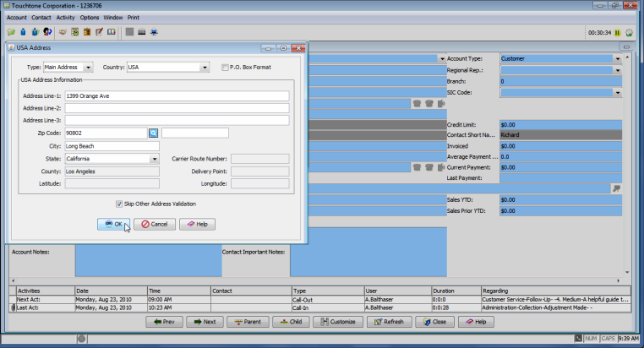Click the notepad with pen icon
Viewport: 644px width, 348px height.
point(99,32)
